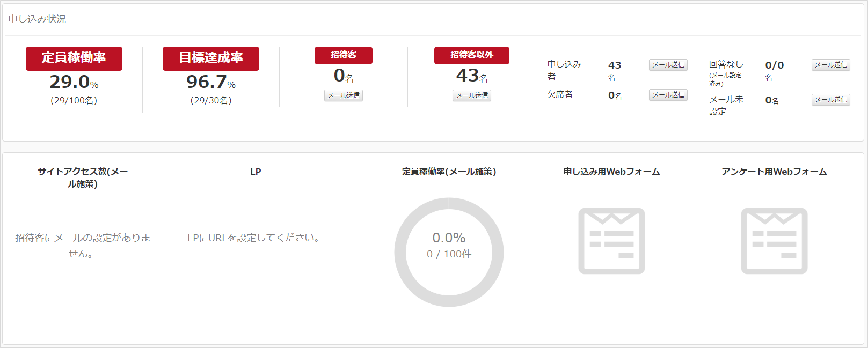Viewport: 868px width, 348px height.
Task: Click the 定員稼働率(メール施策) heading
Action: tap(449, 172)
